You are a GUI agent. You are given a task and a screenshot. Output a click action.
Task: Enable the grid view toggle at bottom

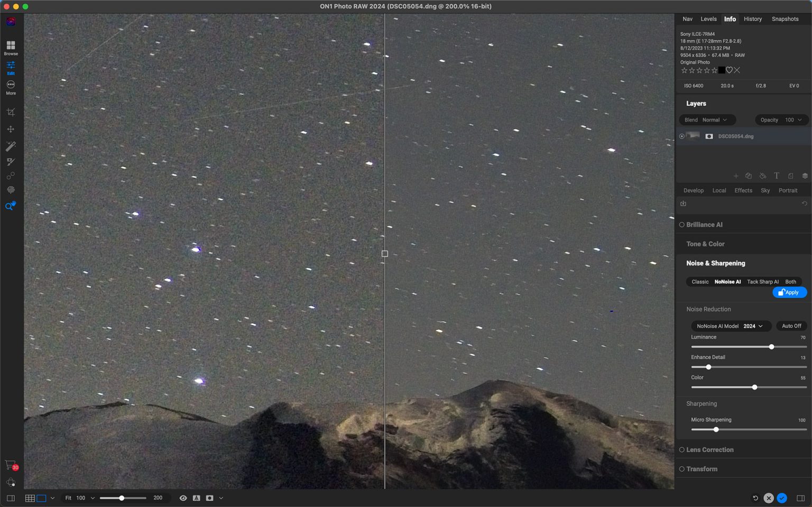pos(30,497)
